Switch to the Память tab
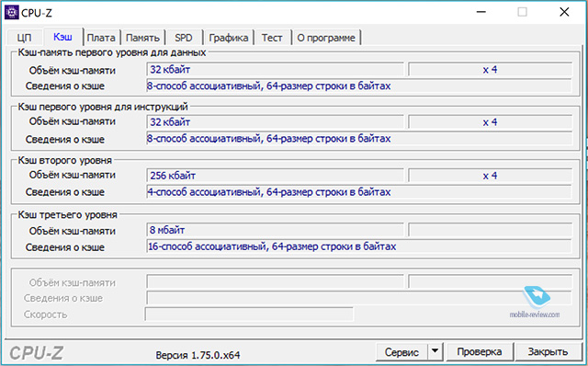The height and width of the screenshot is (366, 588). point(142,38)
